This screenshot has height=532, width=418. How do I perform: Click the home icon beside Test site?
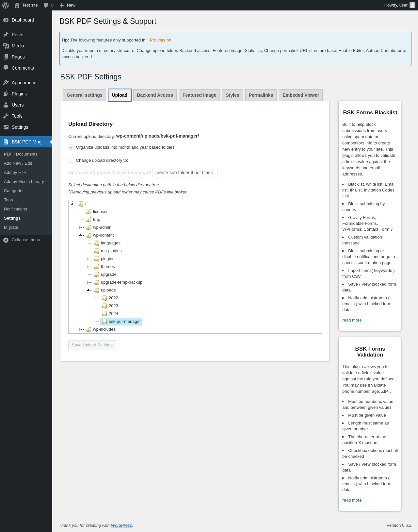pos(17,5)
